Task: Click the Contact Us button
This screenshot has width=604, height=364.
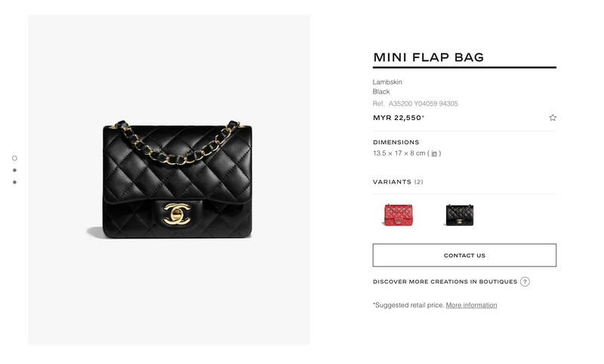Action: point(464,255)
